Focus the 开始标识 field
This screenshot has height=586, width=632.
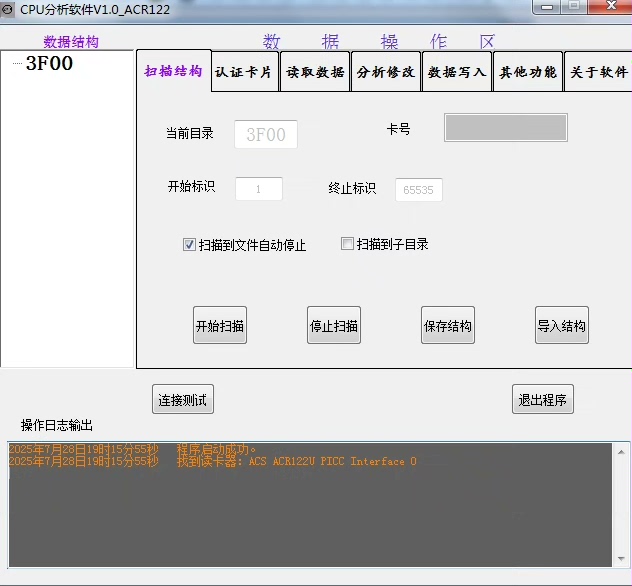click(x=259, y=189)
